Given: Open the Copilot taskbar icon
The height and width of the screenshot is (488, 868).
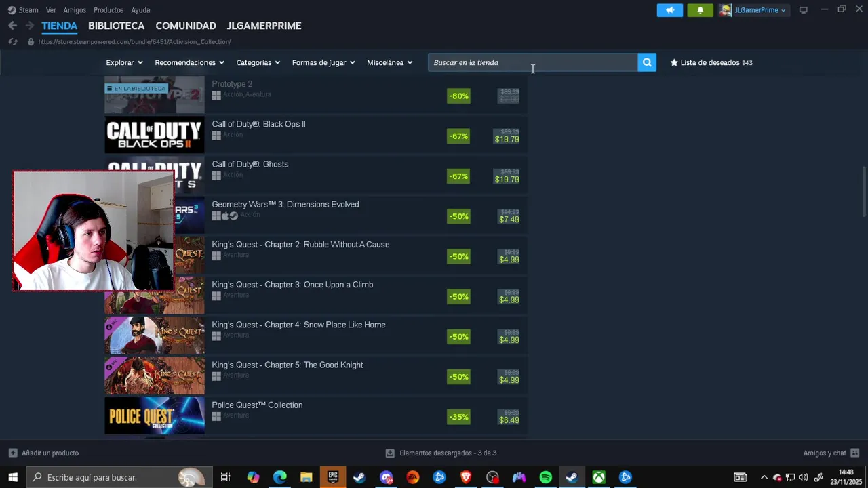Looking at the screenshot, I should 253,477.
